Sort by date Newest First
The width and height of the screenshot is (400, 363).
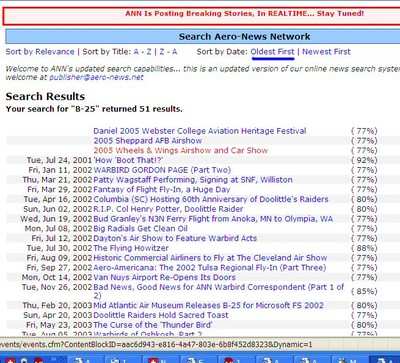tap(326, 52)
